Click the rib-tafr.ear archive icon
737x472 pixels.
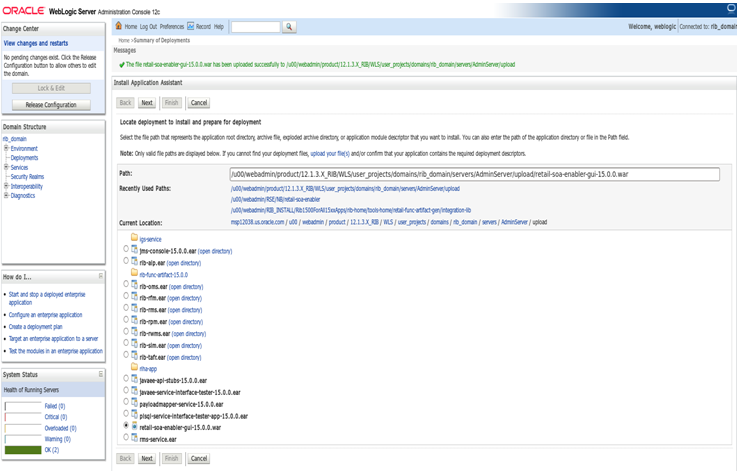tap(134, 355)
